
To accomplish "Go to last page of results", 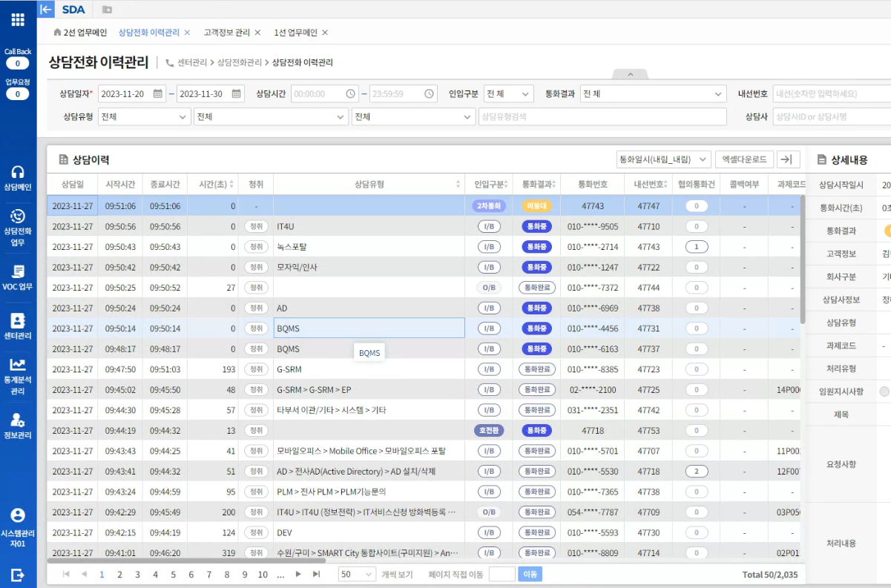I will pos(317,574).
